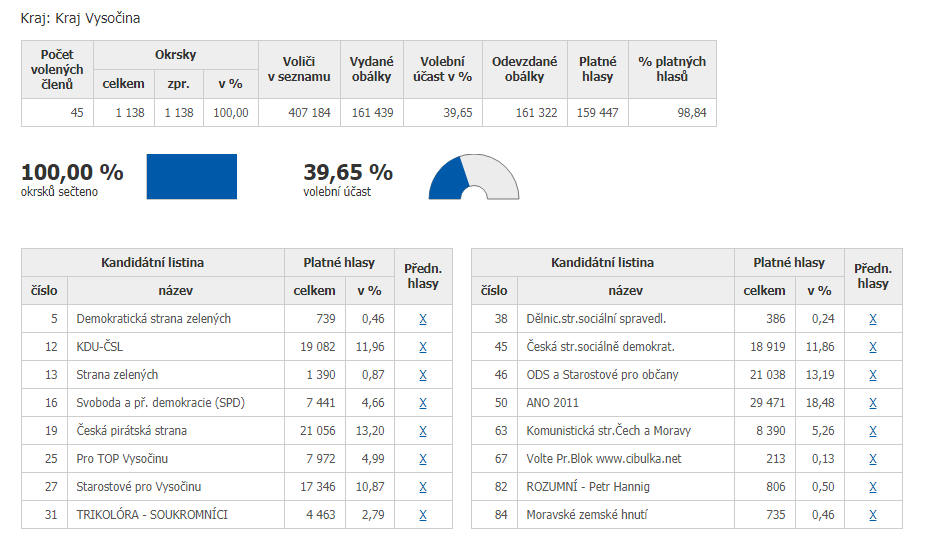
Task: Click X link for Dělnic.str.sociální spravedl.
Action: tap(873, 319)
